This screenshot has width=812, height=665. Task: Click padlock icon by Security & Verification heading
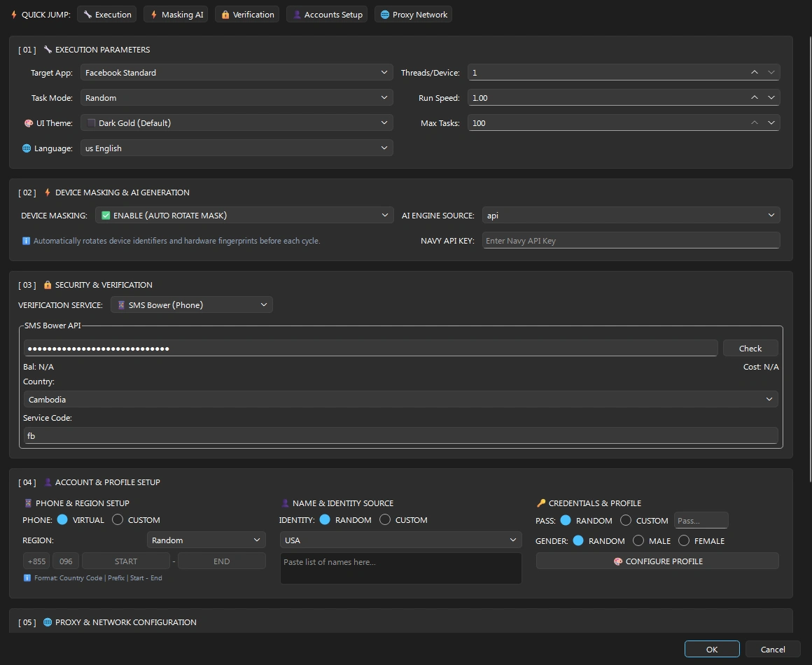(x=48, y=285)
